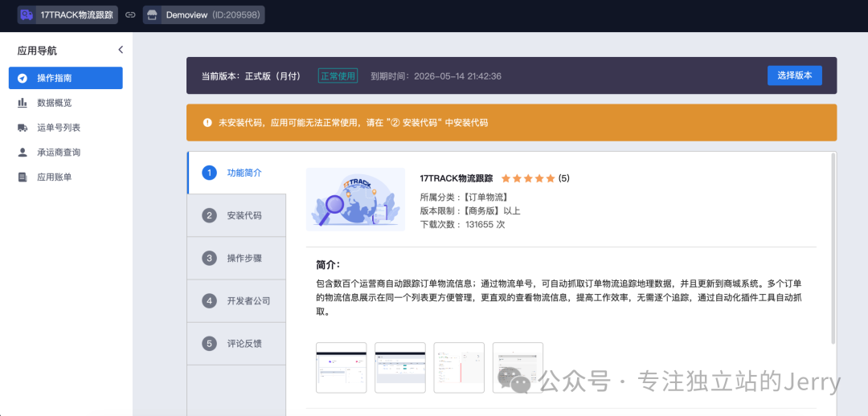Click the step 5 circle icon

(209, 344)
